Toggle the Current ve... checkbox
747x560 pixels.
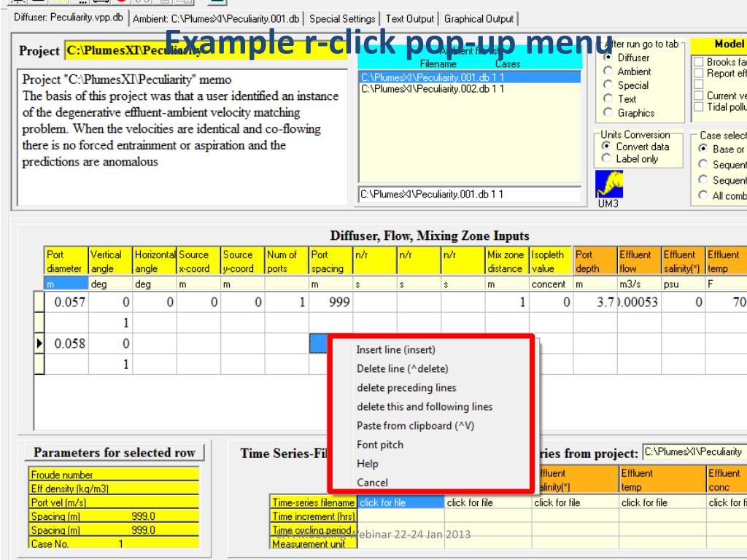tap(699, 96)
